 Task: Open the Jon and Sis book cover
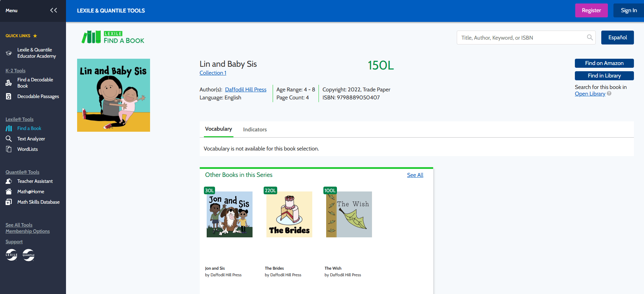tap(230, 214)
